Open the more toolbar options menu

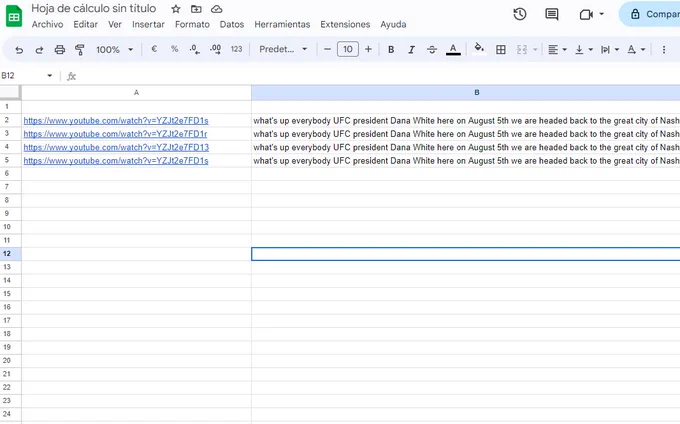click(x=664, y=49)
